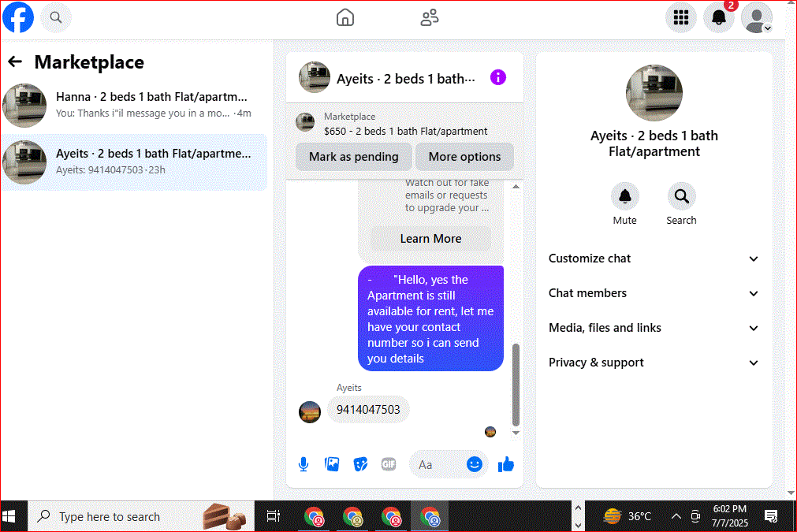This screenshot has width=797, height=532.
Task: Click the taskbar Type here to search box
Action: [141, 517]
